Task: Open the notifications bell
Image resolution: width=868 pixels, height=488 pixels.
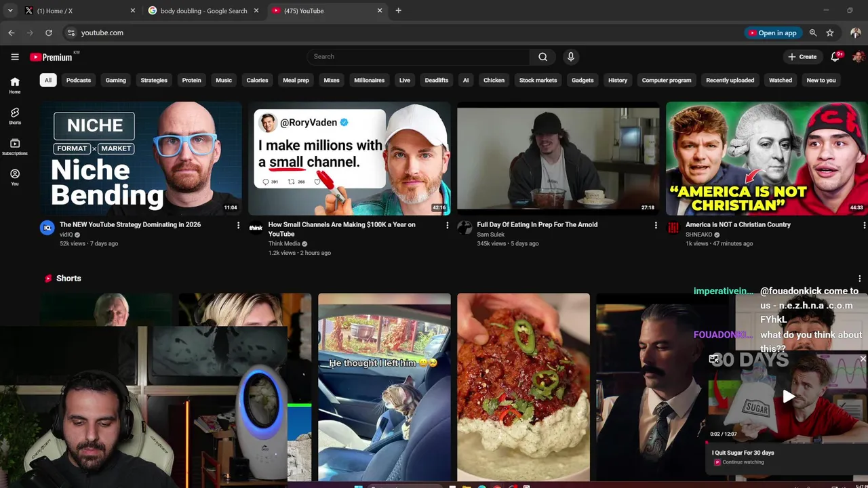Action: coord(835,57)
